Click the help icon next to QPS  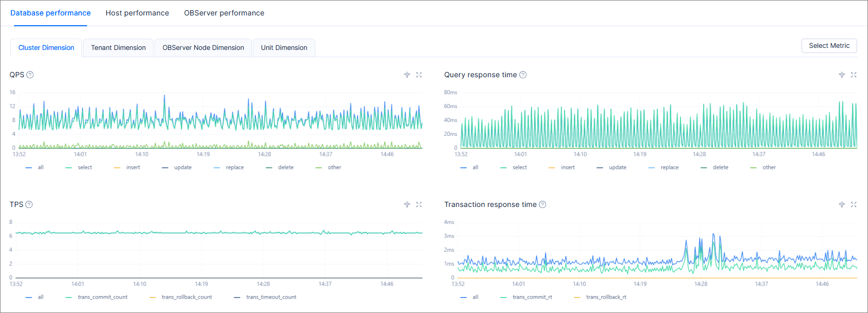[x=30, y=75]
